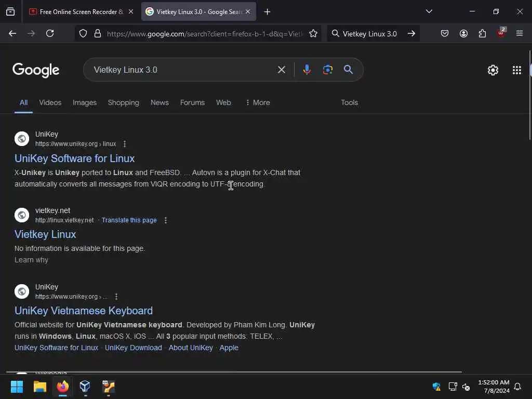The height and width of the screenshot is (399, 532).
Task: Open notifications bell in taskbar
Action: pyautogui.click(x=517, y=387)
